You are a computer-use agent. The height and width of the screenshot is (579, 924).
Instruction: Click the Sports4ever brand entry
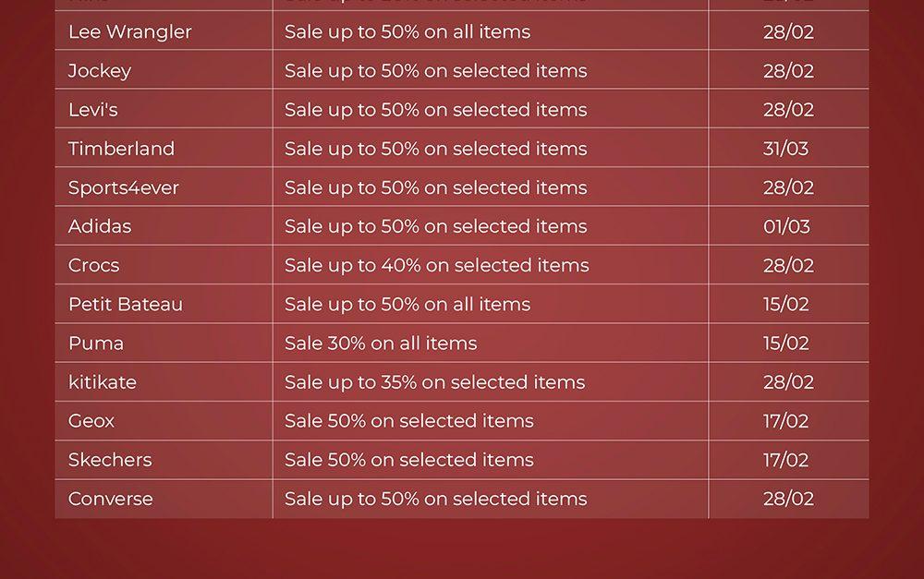click(123, 187)
